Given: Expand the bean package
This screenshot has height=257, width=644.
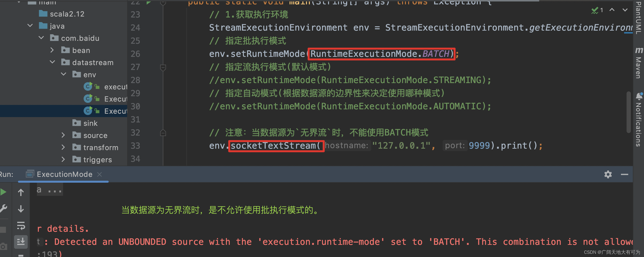Looking at the screenshot, I should tap(52, 50).
